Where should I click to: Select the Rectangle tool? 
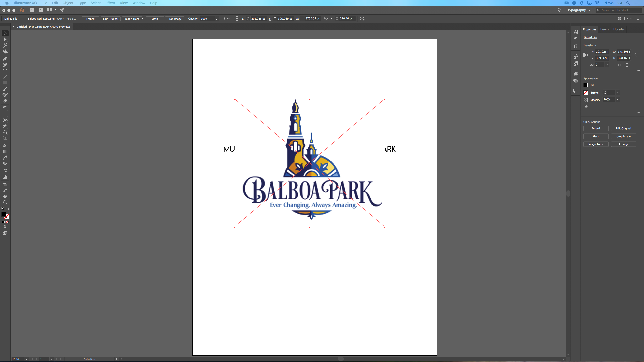5,83
